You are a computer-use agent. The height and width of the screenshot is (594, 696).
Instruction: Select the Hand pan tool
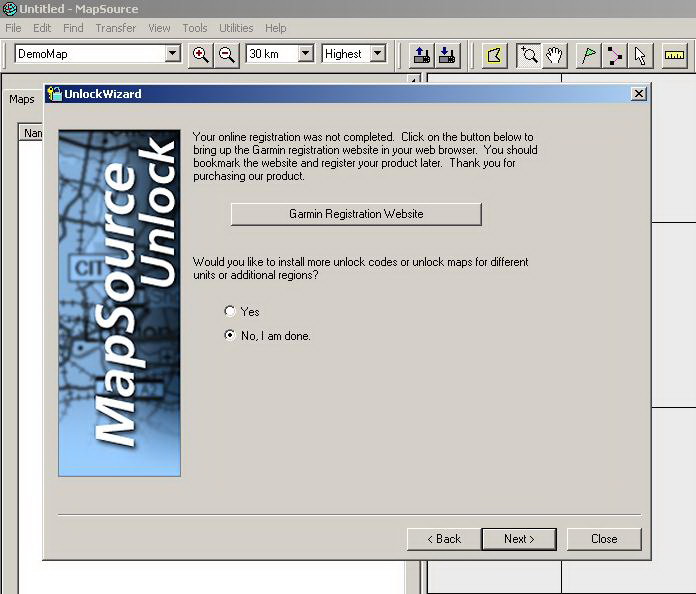[554, 55]
